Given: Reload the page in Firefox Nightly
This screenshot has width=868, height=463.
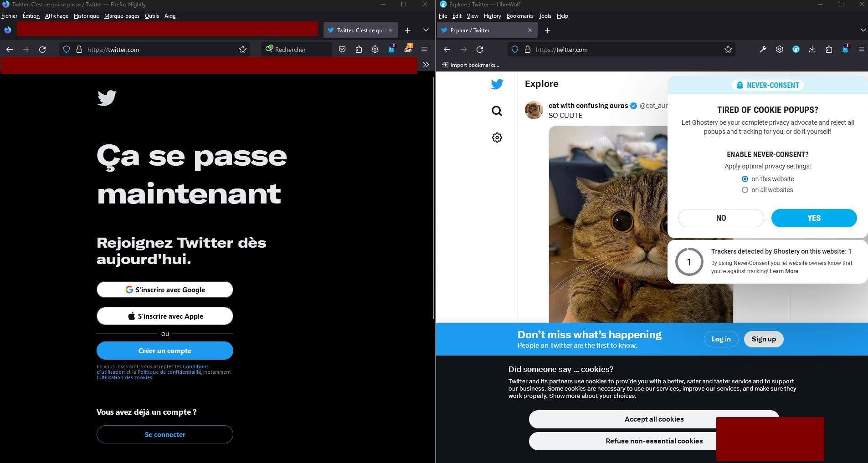Looking at the screenshot, I should [42, 50].
